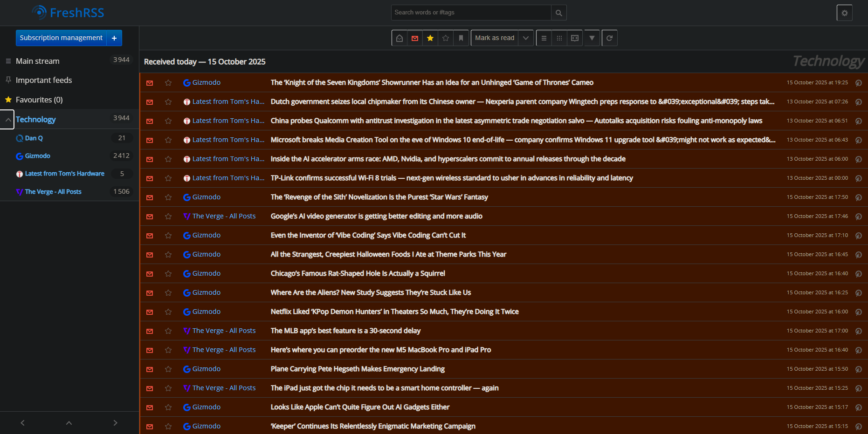Click the search magnifier button
This screenshot has height=434, width=868.
pyautogui.click(x=558, y=13)
